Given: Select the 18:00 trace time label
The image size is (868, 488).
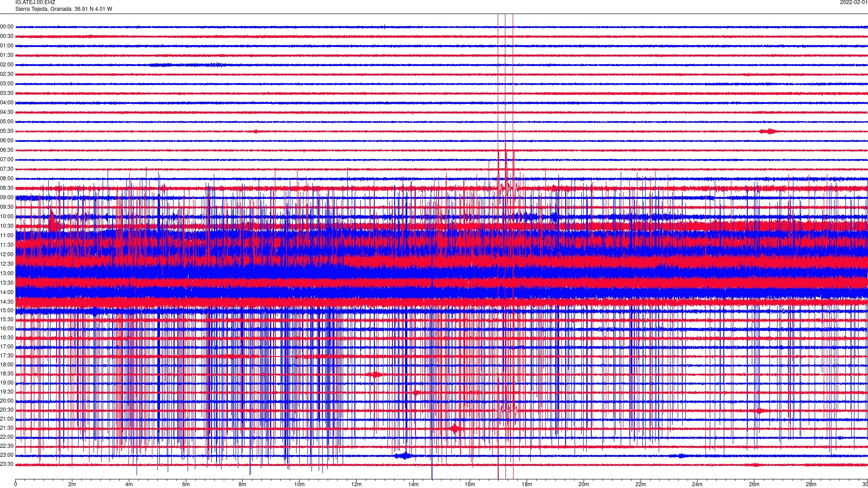Looking at the screenshot, I should (x=7, y=365).
